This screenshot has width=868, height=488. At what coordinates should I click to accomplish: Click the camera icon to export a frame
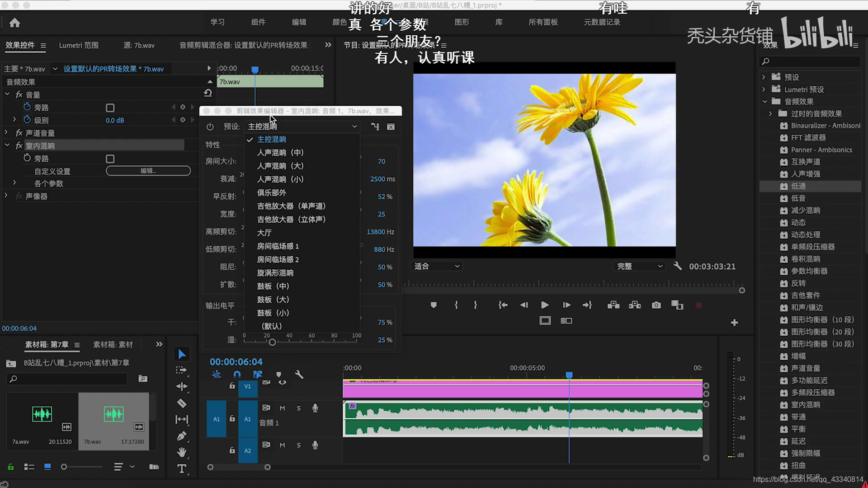[x=656, y=305]
